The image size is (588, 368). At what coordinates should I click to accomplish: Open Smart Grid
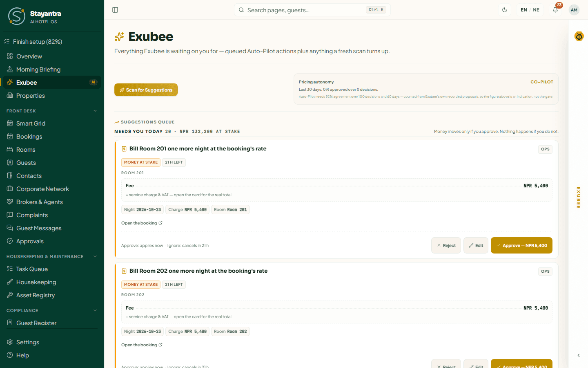click(x=52, y=123)
